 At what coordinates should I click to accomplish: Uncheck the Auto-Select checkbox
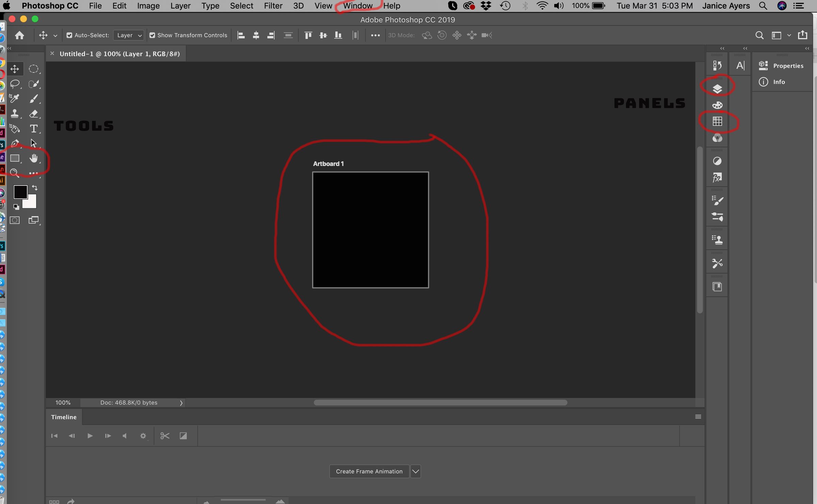point(69,35)
